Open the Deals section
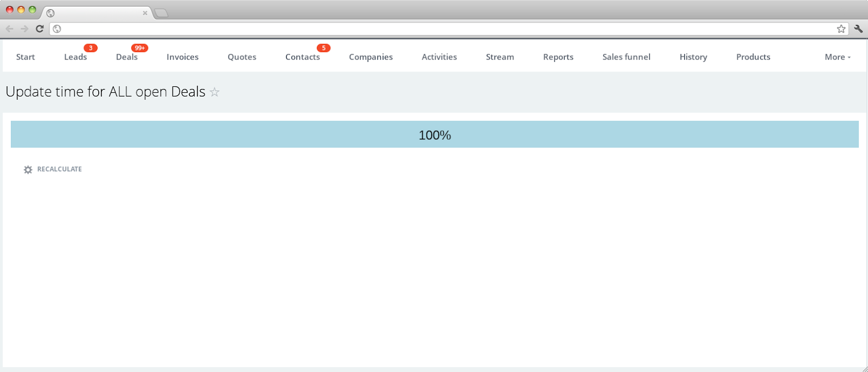868x372 pixels. click(x=127, y=57)
